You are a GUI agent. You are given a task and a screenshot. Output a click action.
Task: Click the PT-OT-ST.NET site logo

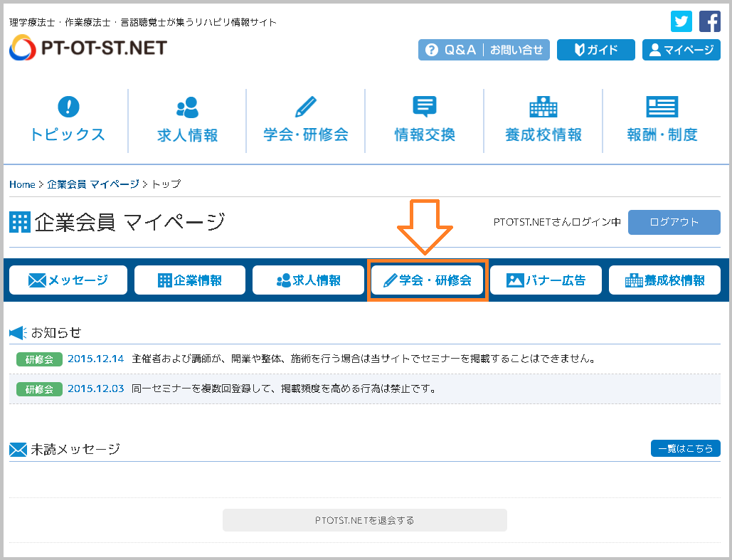tap(88, 48)
